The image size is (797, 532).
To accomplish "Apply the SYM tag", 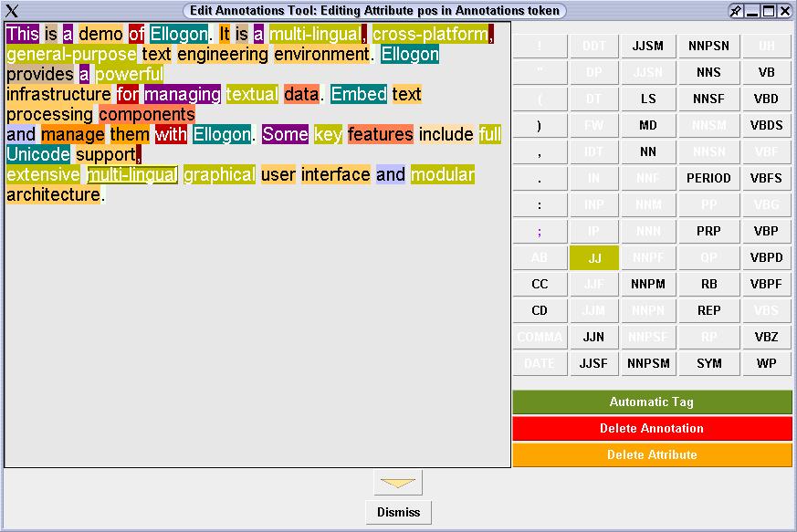I will pyautogui.click(x=708, y=363).
